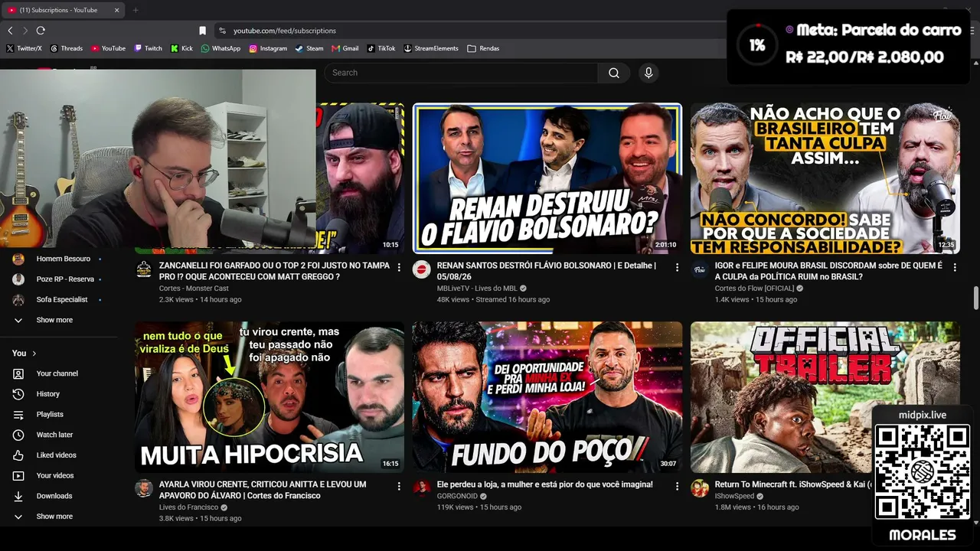Open the Kick bookmark

pos(182,48)
